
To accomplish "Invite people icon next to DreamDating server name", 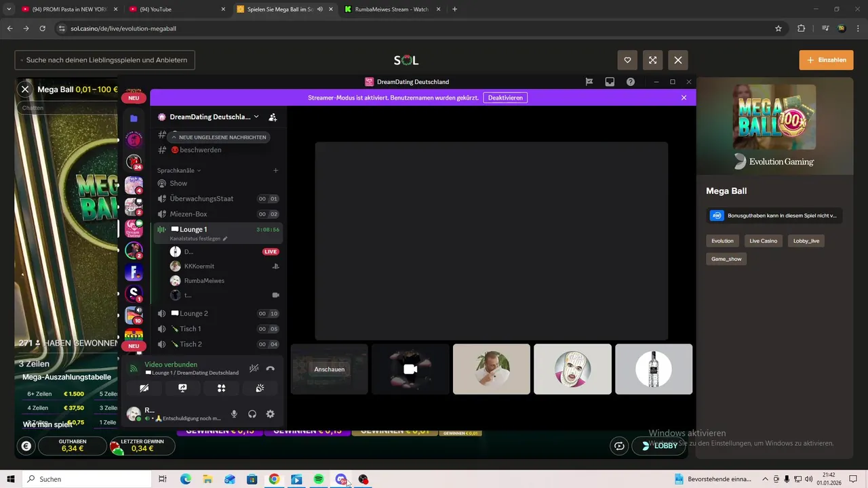I will pyautogui.click(x=273, y=117).
